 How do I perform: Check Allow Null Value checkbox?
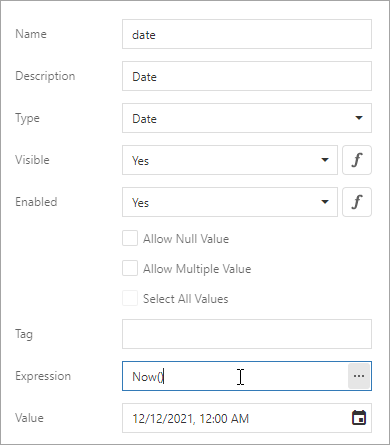(130, 238)
